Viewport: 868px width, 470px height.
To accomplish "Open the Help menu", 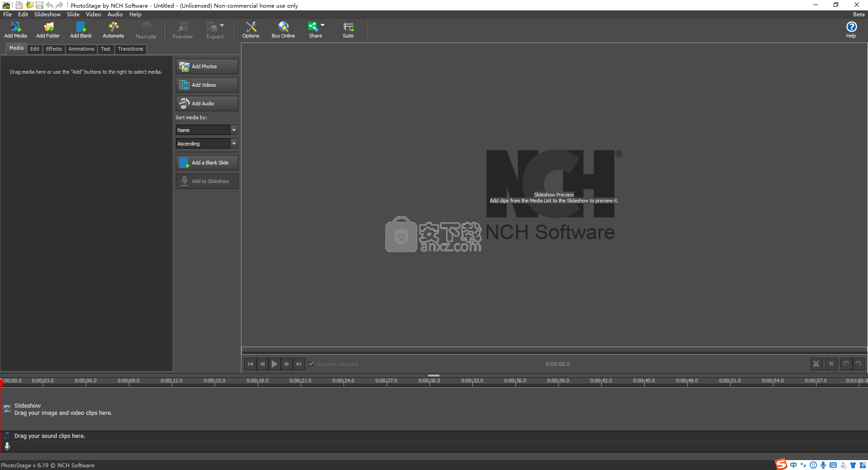I will 135,14.
